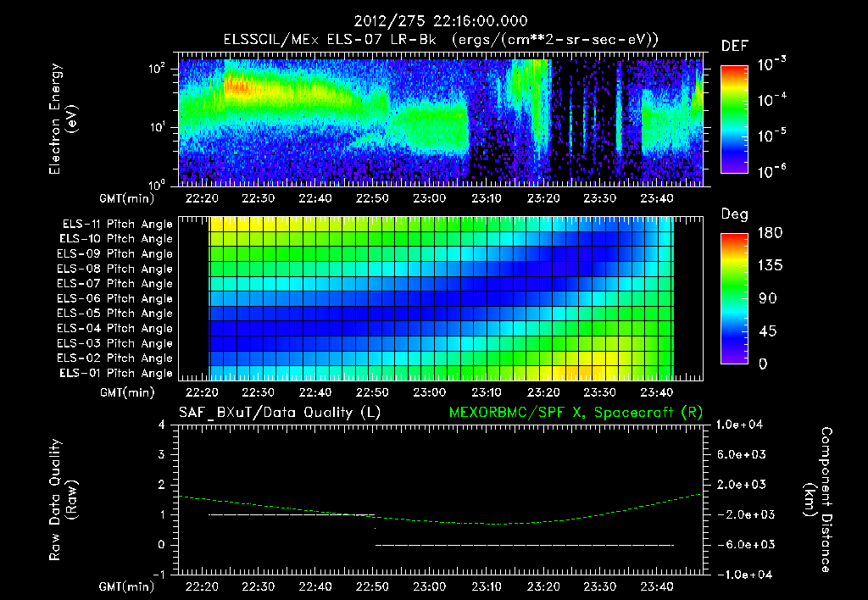
Task: Select the ELS-02 Pitch Angle row label
Action: pyautogui.click(x=114, y=358)
